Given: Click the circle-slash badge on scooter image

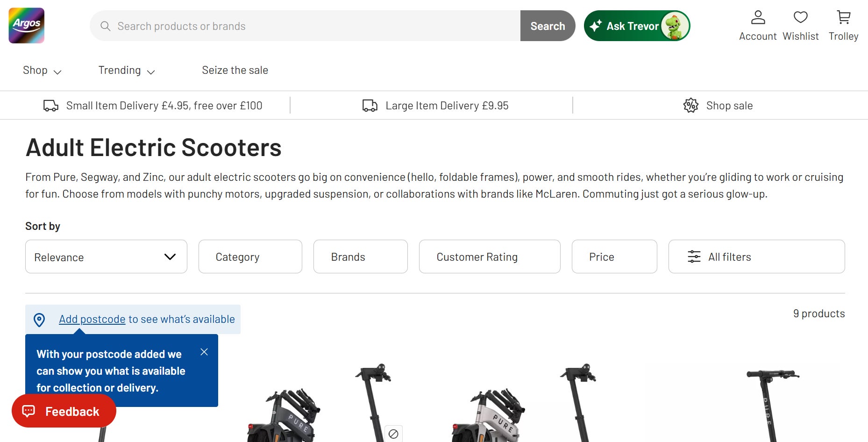Looking at the screenshot, I should tap(393, 434).
